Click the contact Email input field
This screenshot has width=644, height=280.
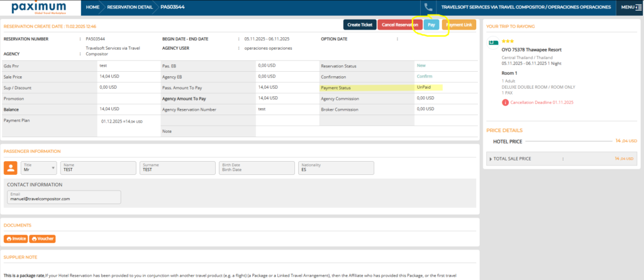click(64, 197)
